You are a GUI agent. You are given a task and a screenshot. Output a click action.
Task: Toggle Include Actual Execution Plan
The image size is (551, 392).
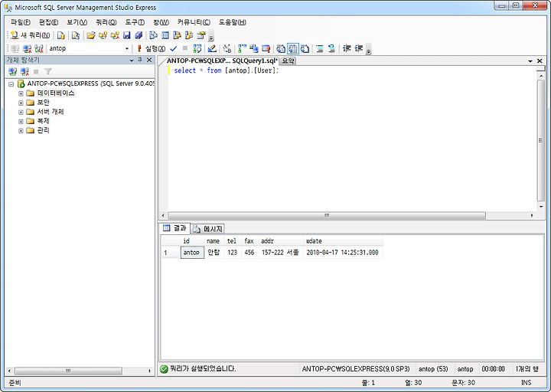pos(242,48)
